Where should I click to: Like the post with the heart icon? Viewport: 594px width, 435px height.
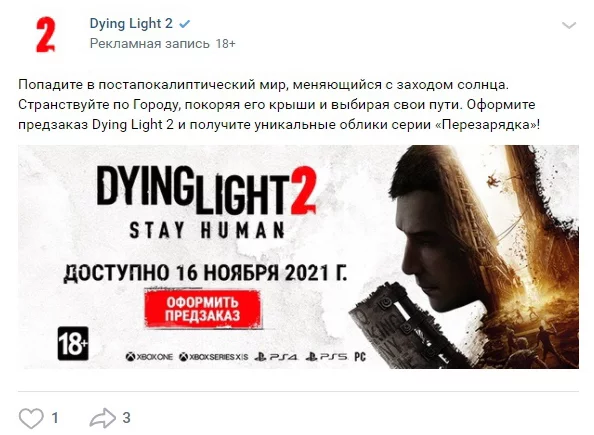(31, 418)
